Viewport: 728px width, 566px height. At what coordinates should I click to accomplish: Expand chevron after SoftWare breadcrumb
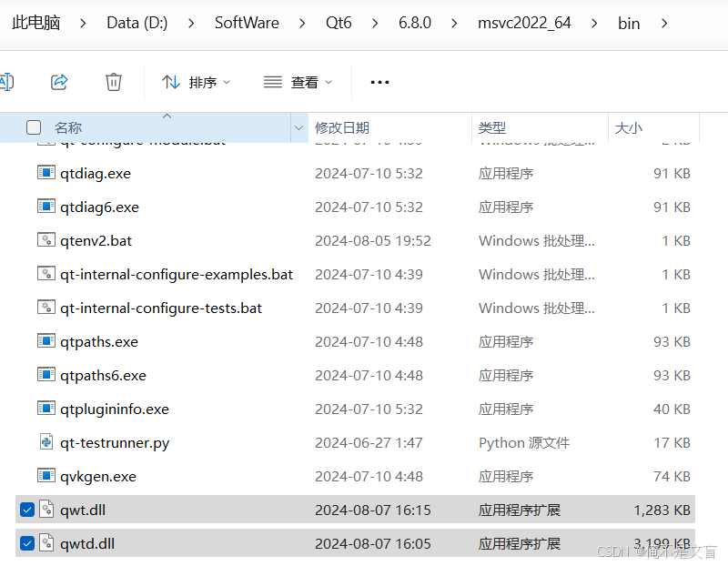click(302, 23)
